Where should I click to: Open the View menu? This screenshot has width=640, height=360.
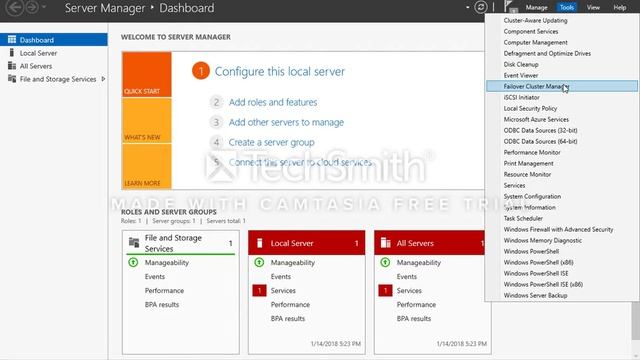tap(593, 7)
